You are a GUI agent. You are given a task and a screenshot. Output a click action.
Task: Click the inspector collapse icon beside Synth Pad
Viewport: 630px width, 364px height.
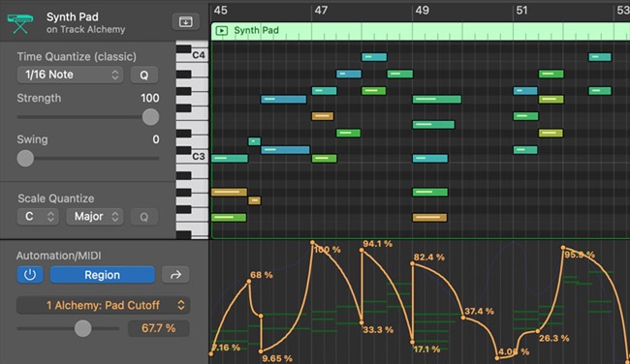pos(185,21)
